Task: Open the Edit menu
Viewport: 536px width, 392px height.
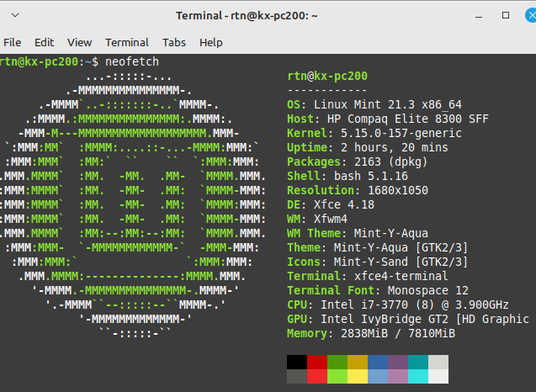Action: (x=44, y=42)
